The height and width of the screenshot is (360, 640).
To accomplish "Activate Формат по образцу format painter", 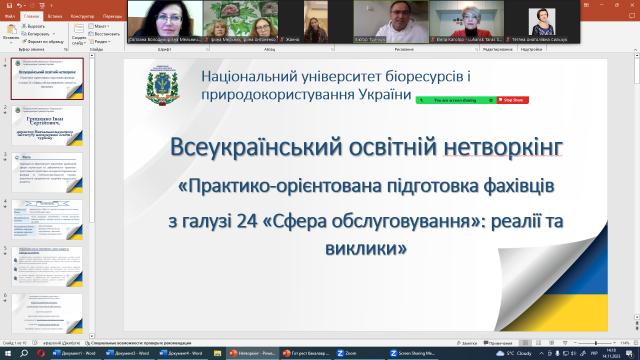I will point(43,42).
